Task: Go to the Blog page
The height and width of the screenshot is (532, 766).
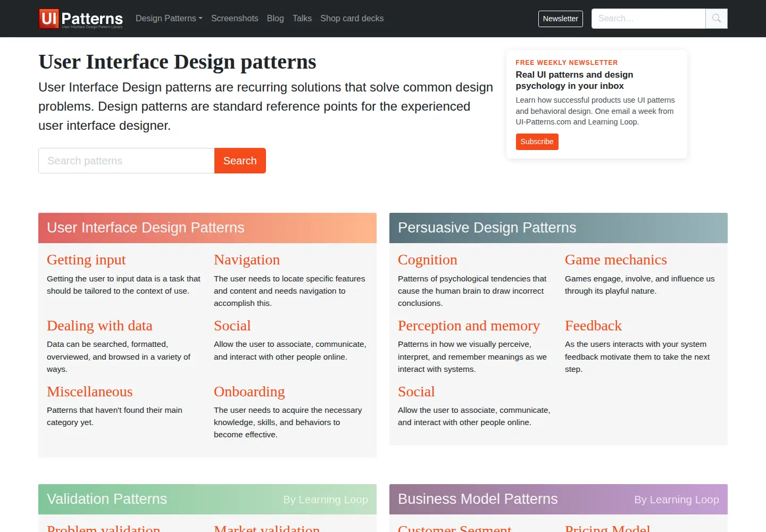Action: pos(276,19)
